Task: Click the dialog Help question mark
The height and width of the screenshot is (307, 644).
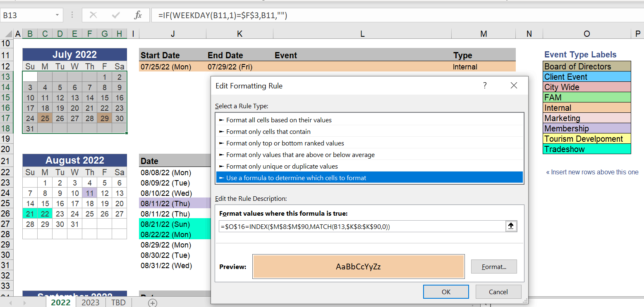Action: click(485, 86)
